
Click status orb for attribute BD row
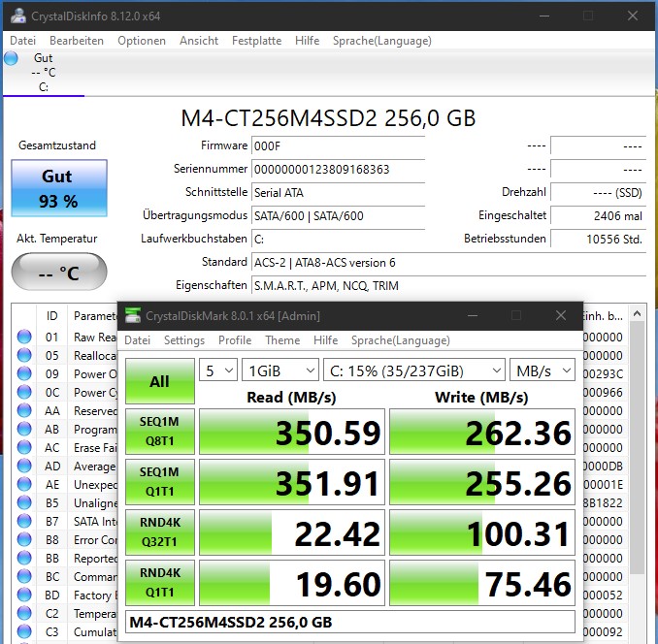coord(24,595)
